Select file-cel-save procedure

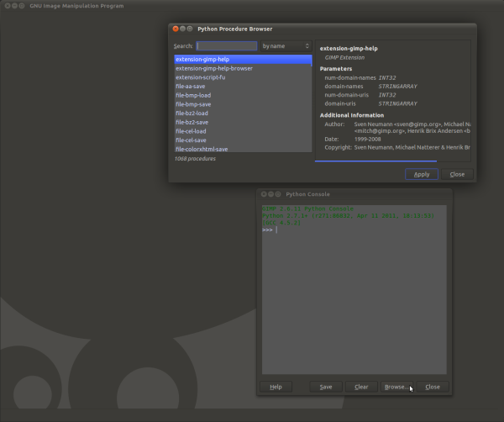coord(243,140)
